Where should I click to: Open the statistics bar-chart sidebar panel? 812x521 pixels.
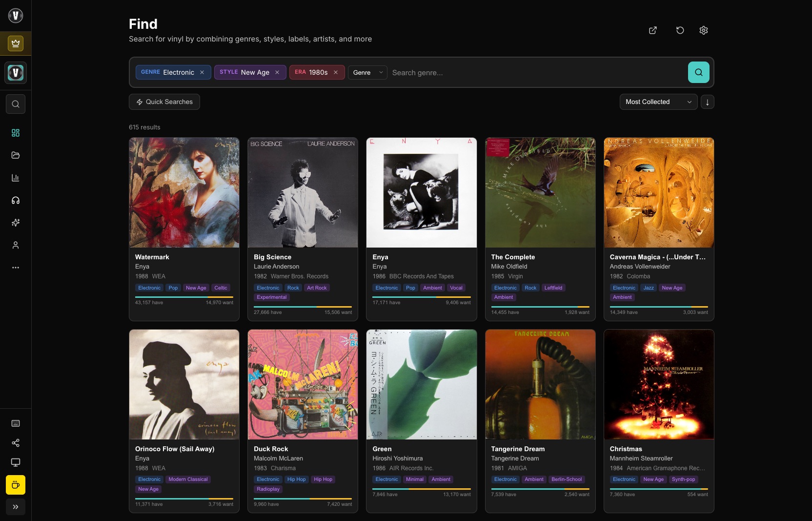tap(15, 178)
